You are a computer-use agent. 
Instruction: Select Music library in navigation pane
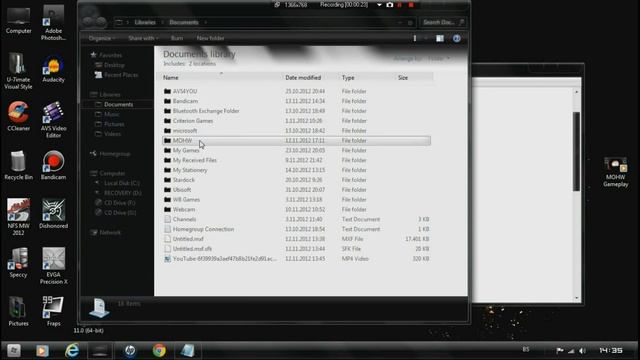(x=111, y=114)
